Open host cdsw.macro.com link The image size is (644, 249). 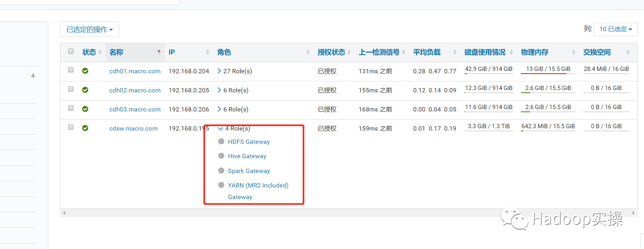(134, 128)
